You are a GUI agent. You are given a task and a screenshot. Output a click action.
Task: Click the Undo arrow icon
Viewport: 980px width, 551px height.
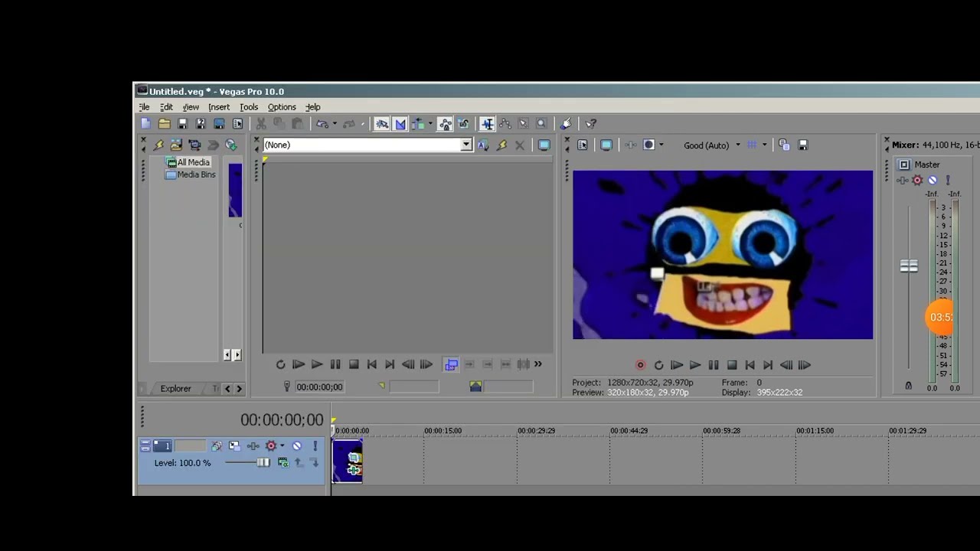click(322, 123)
